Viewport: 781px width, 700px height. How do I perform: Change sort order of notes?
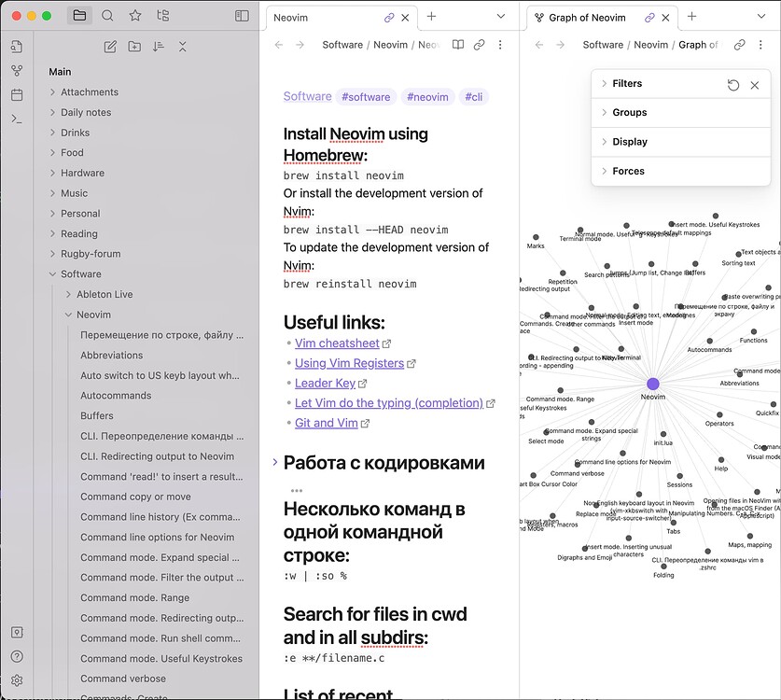coord(157,46)
